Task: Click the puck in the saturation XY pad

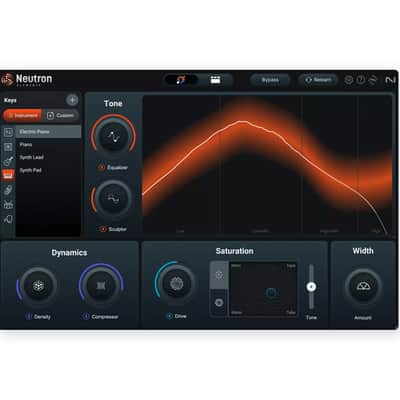Action: click(x=271, y=293)
